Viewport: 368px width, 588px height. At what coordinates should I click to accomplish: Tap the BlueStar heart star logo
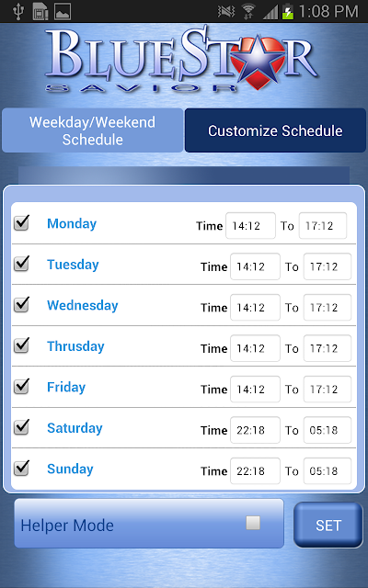coord(258,63)
